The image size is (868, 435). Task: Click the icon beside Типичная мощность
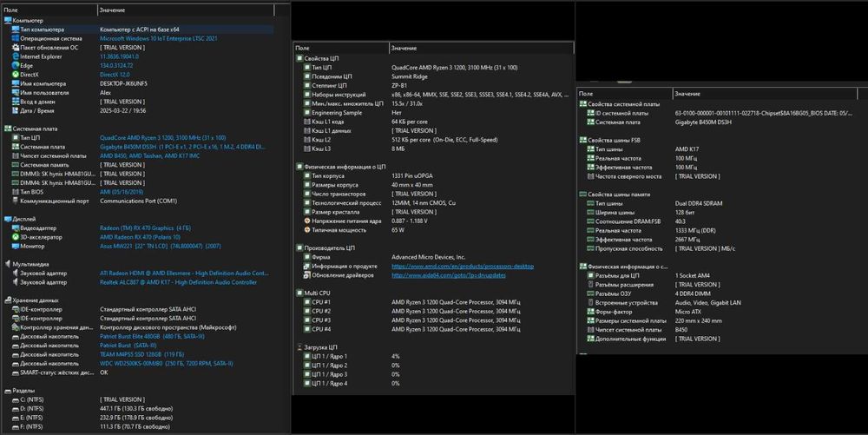tap(307, 230)
